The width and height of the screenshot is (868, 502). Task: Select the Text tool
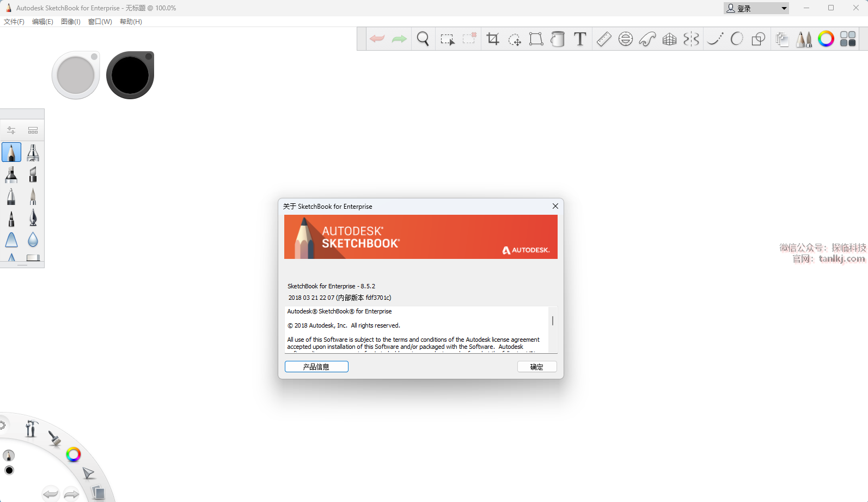pyautogui.click(x=580, y=39)
